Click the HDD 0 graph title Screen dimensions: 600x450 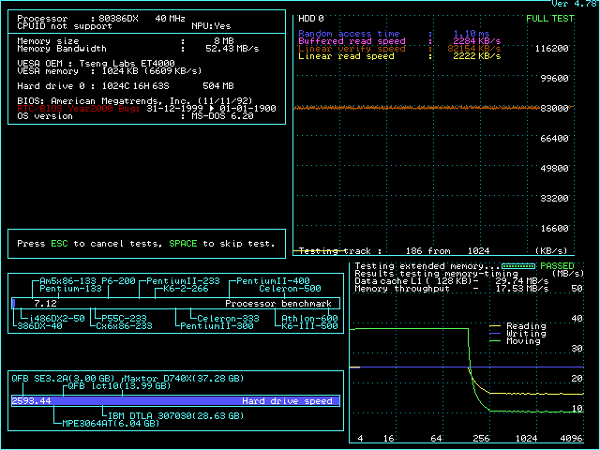(311, 18)
